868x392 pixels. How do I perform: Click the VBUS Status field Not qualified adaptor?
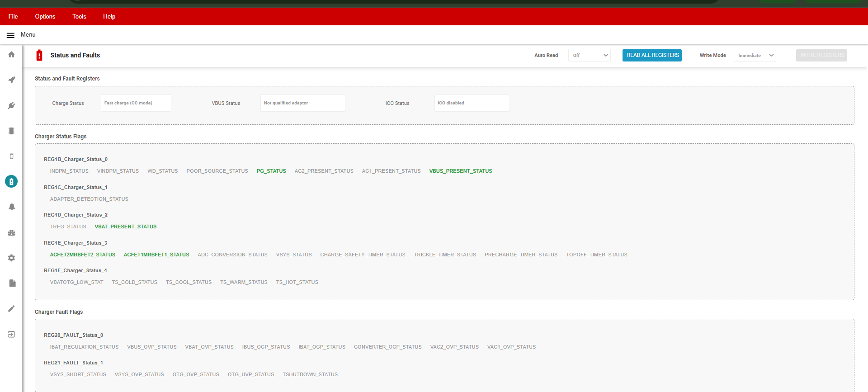303,103
